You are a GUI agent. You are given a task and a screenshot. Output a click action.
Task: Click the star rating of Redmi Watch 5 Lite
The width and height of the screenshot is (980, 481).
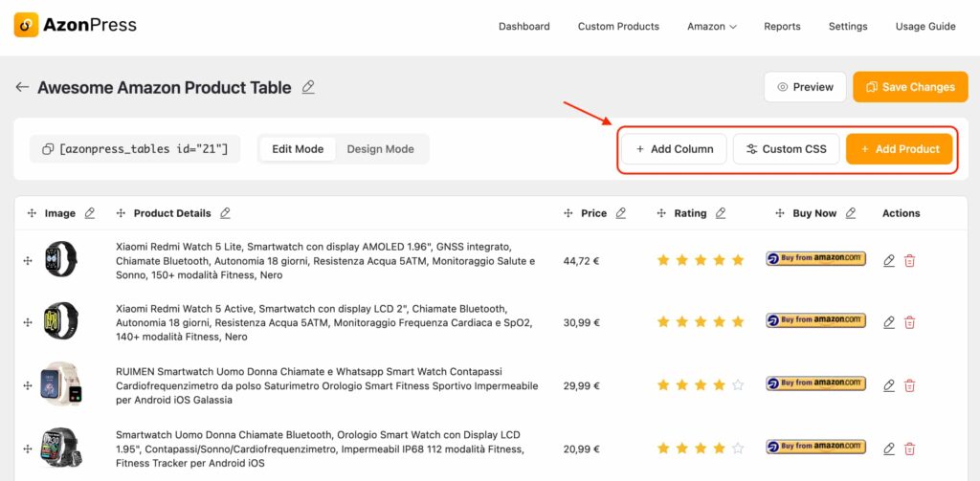click(x=701, y=260)
